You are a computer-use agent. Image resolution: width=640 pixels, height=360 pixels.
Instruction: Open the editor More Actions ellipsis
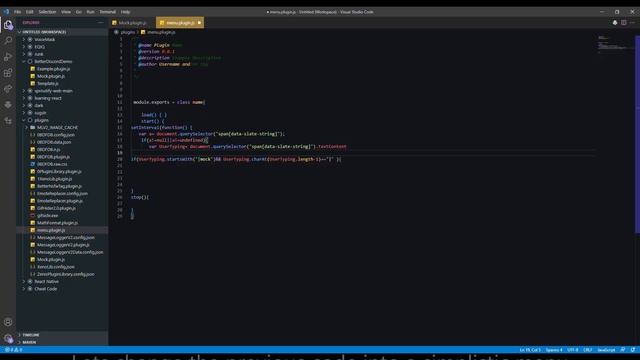pyautogui.click(x=632, y=23)
